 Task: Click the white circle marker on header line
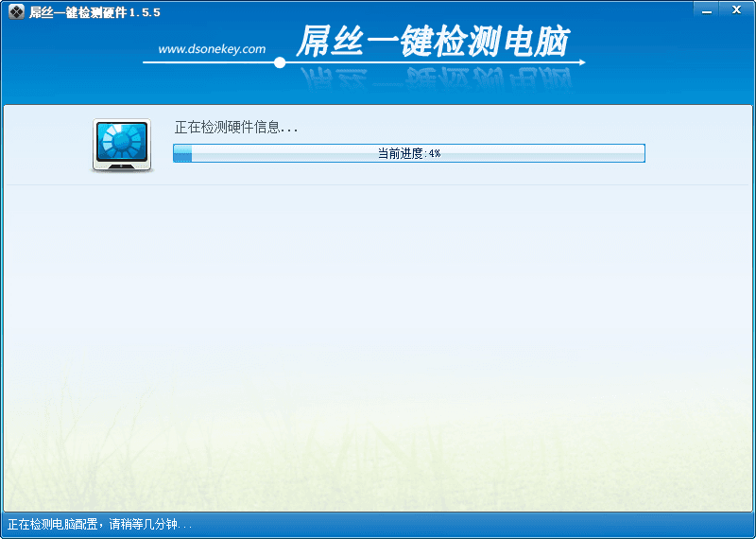pos(280,62)
